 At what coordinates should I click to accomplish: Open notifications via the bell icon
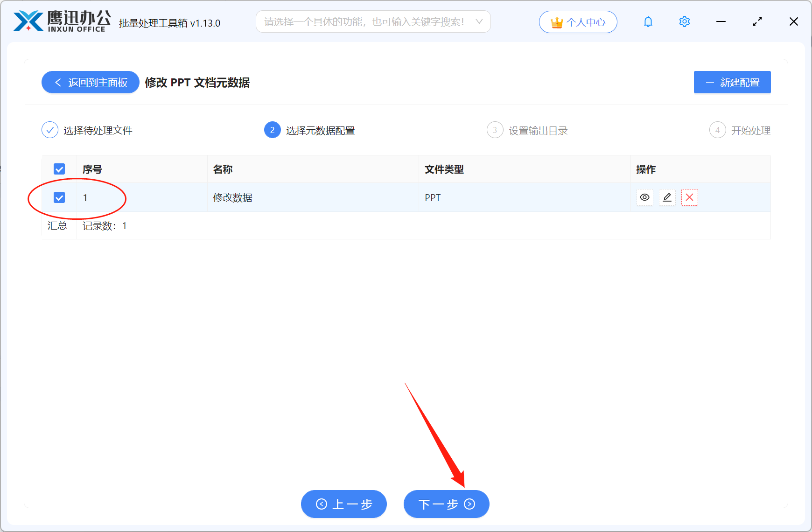coord(648,21)
